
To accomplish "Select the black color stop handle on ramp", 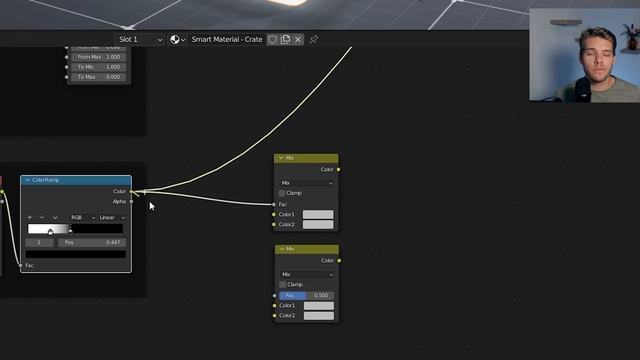I will pyautogui.click(x=70, y=231).
